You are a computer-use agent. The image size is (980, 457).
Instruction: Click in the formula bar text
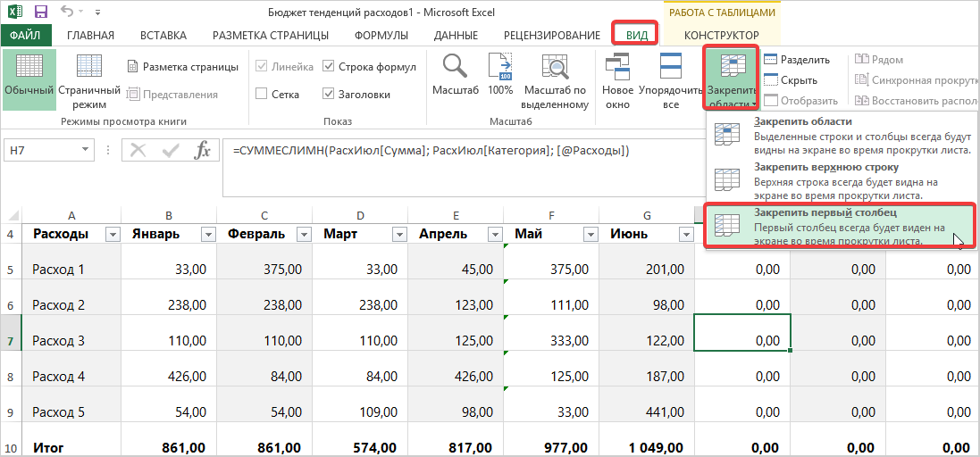point(431,151)
